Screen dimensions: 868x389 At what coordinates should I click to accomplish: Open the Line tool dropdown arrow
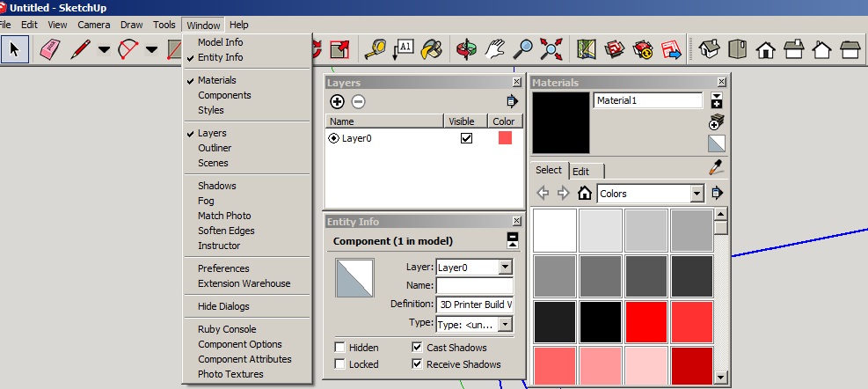click(x=104, y=49)
